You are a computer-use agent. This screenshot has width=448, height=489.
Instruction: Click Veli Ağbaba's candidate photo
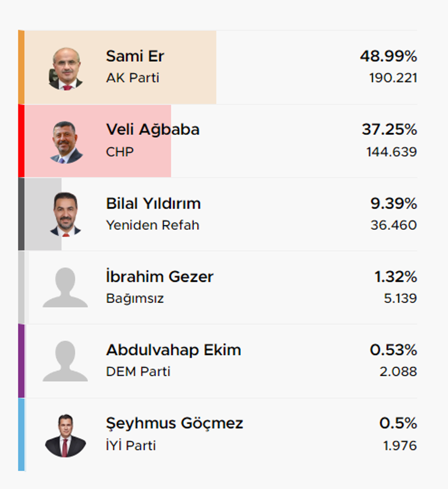66,142
